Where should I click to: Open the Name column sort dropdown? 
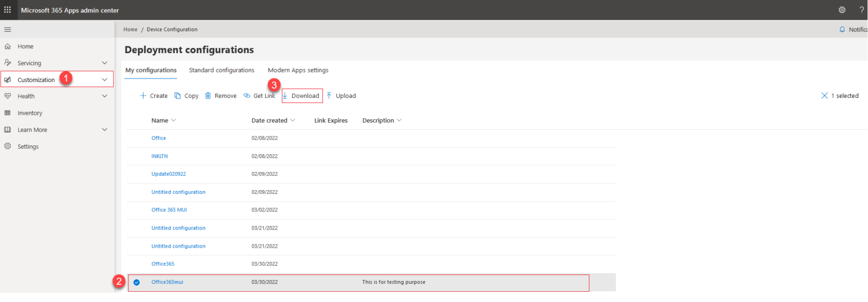[x=173, y=120]
